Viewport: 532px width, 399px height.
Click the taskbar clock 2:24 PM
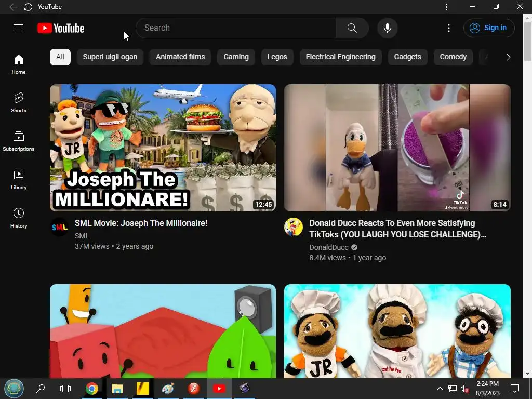coord(487,384)
